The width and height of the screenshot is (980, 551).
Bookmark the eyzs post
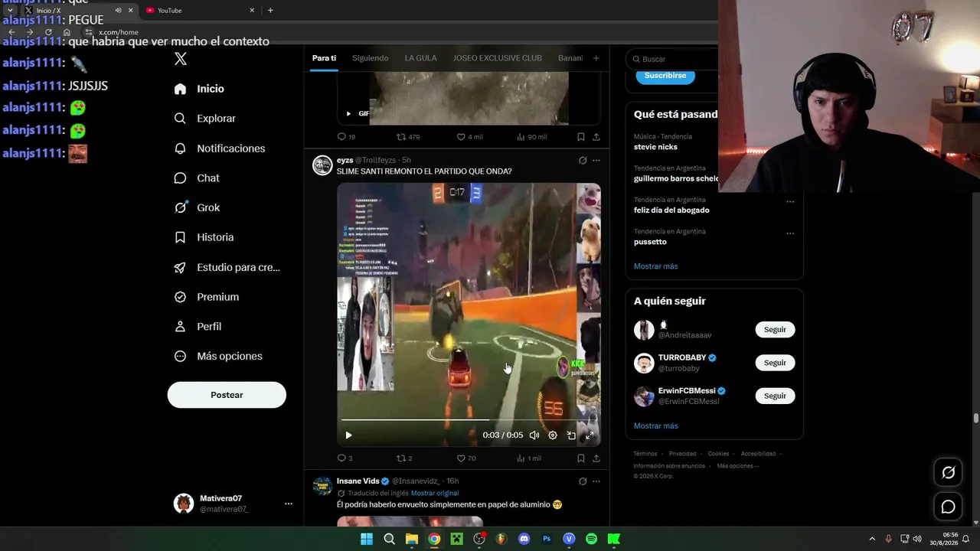pyautogui.click(x=581, y=458)
